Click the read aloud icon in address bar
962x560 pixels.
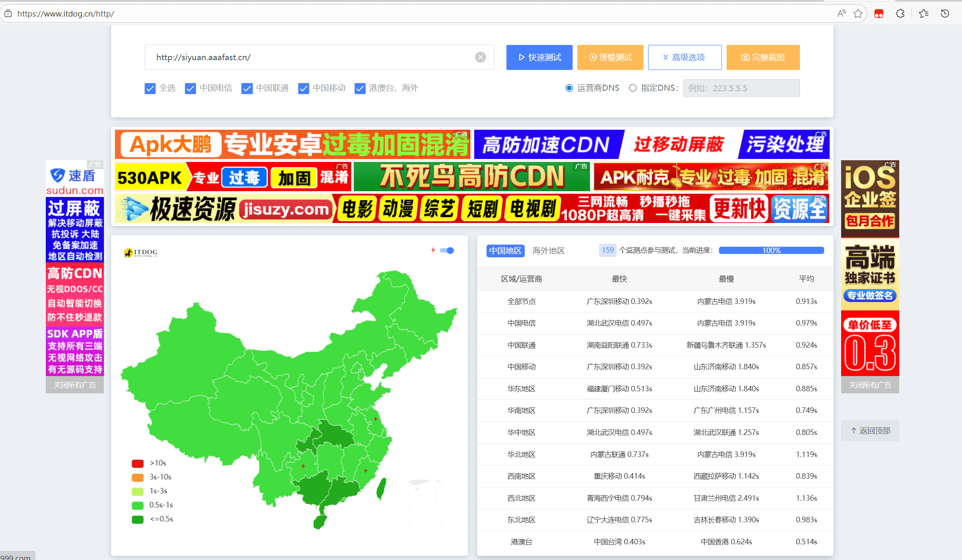coord(842,14)
